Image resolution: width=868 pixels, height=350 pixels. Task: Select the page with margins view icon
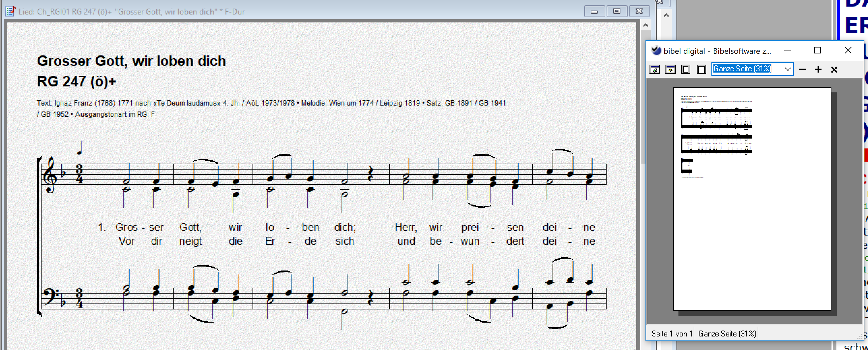coord(686,70)
